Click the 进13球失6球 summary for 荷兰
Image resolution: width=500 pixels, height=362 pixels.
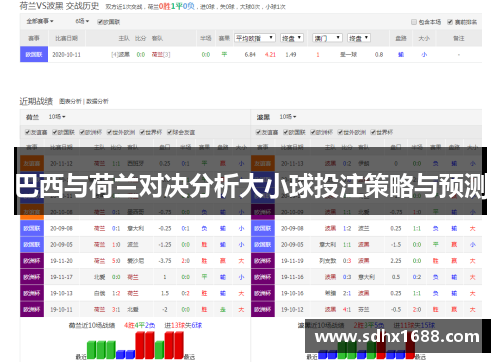(x=183, y=325)
